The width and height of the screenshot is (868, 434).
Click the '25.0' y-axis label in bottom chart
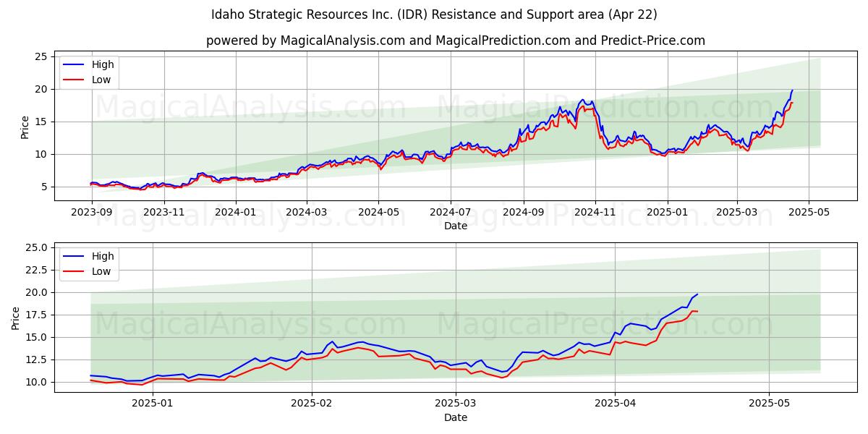tap(38, 247)
